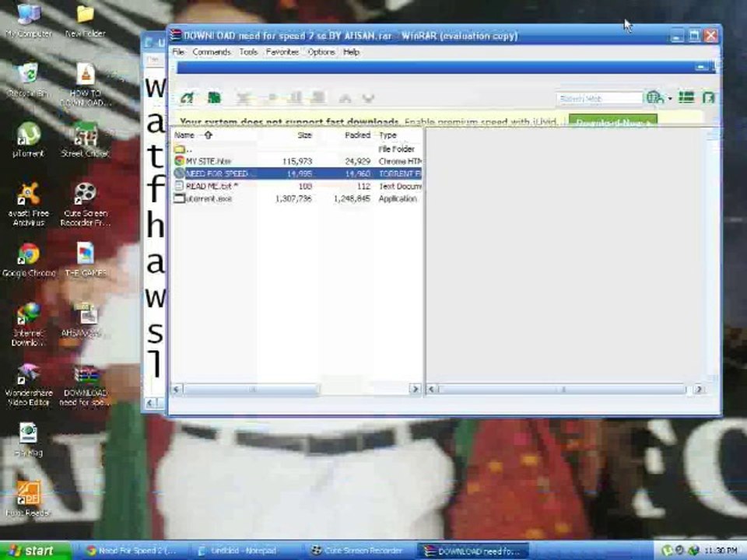Open My Computer desktop icon
This screenshot has width=747, height=560.
[x=29, y=20]
